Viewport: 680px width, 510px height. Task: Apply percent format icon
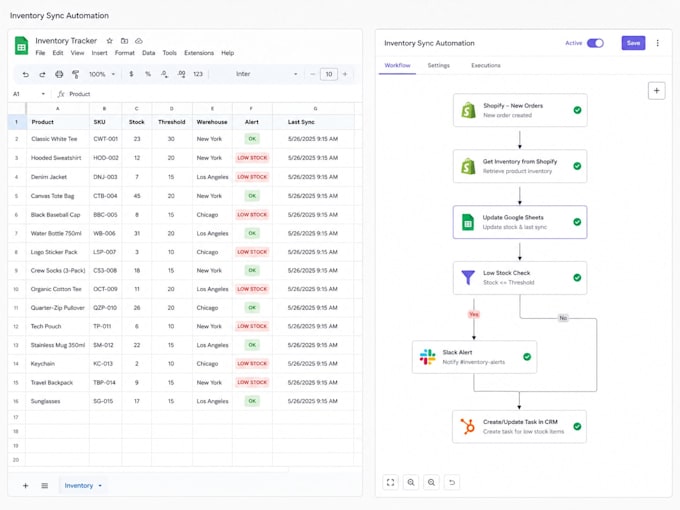click(x=148, y=74)
